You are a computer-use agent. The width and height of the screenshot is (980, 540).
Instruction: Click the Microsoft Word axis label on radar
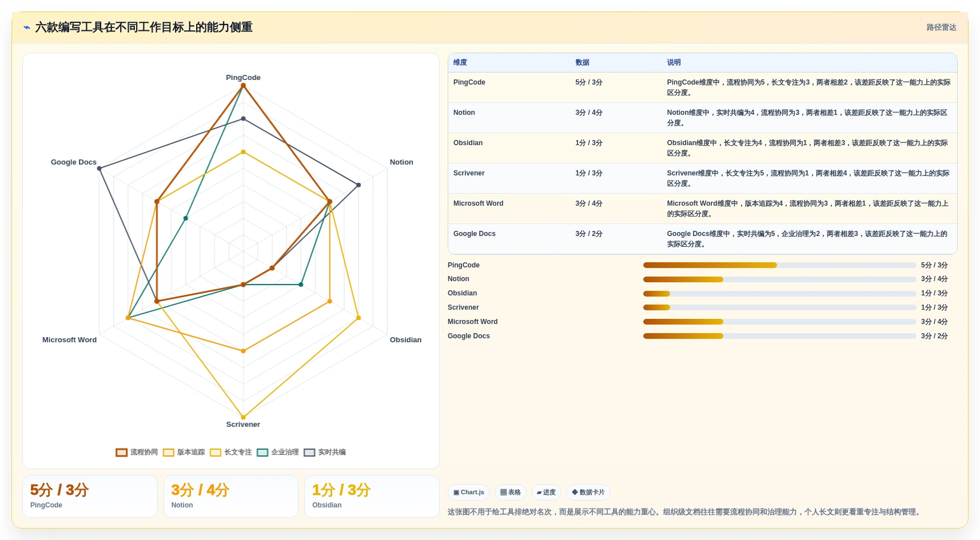69,340
